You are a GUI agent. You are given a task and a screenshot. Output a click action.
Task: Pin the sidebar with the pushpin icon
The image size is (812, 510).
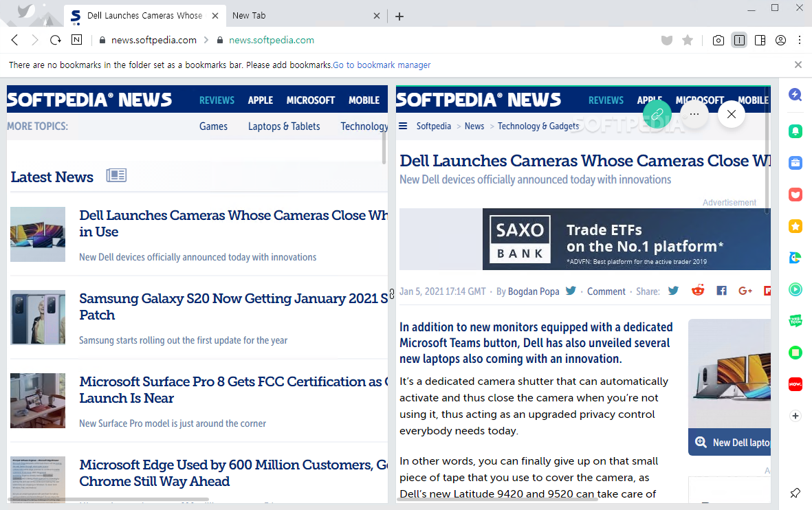point(795,493)
